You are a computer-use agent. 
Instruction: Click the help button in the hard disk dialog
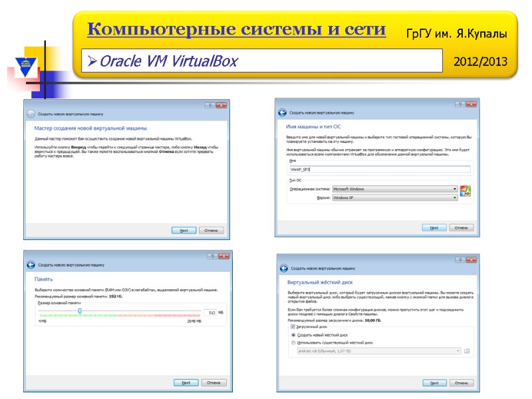(460, 260)
